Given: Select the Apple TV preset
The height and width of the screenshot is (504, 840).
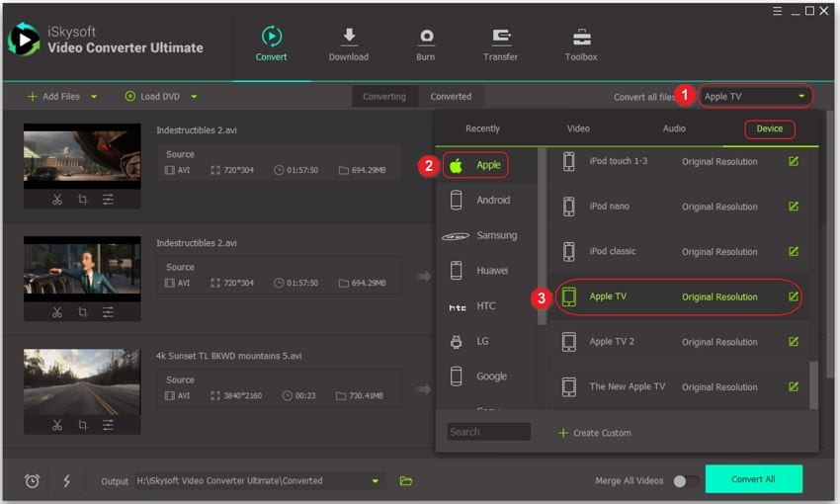Looking at the screenshot, I should (679, 296).
